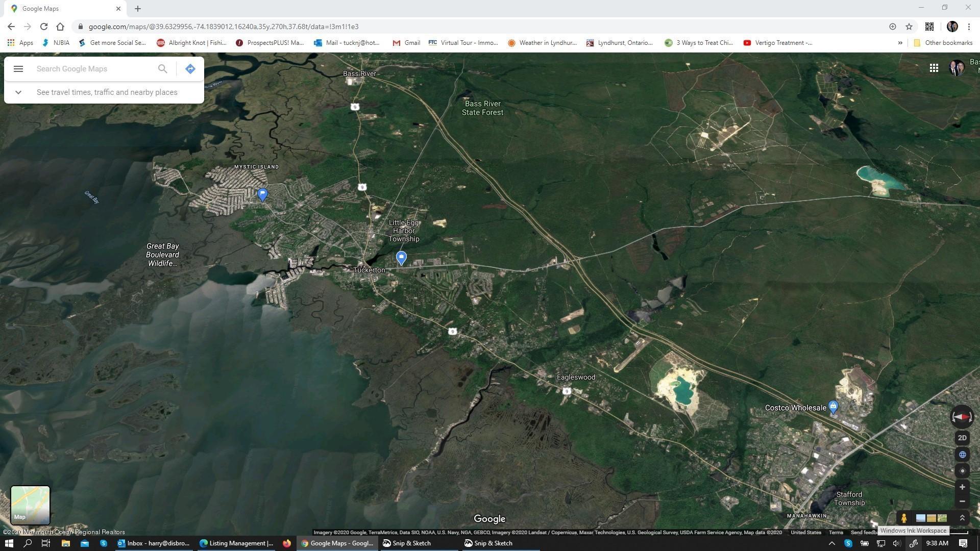Image resolution: width=980 pixels, height=551 pixels.
Task: Open the Gmail bookmark
Action: click(406, 43)
